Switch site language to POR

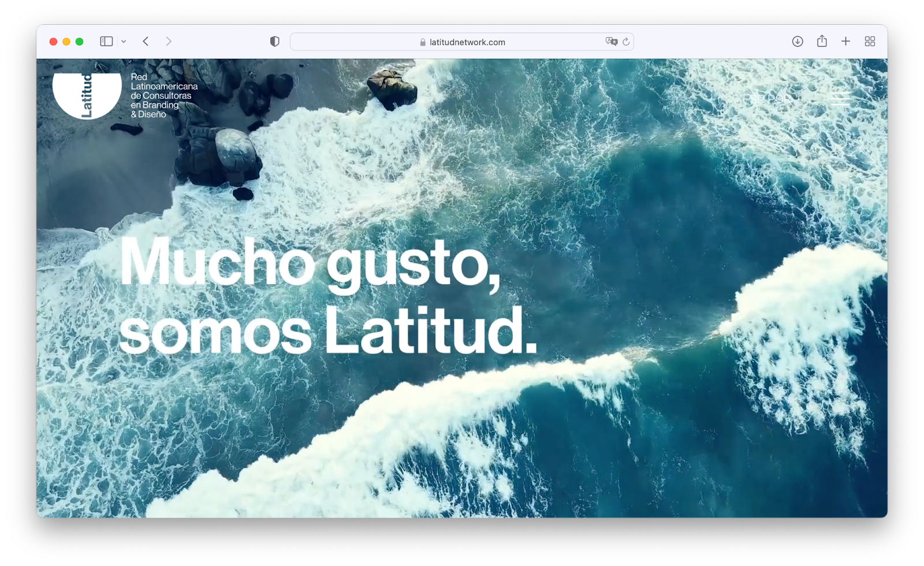(x=779, y=99)
